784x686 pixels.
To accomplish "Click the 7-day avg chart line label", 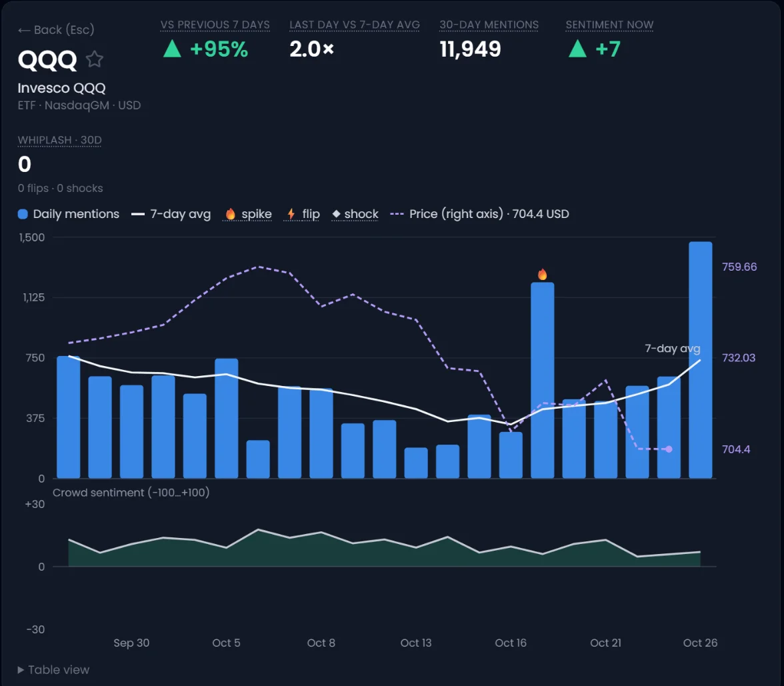I will point(672,349).
